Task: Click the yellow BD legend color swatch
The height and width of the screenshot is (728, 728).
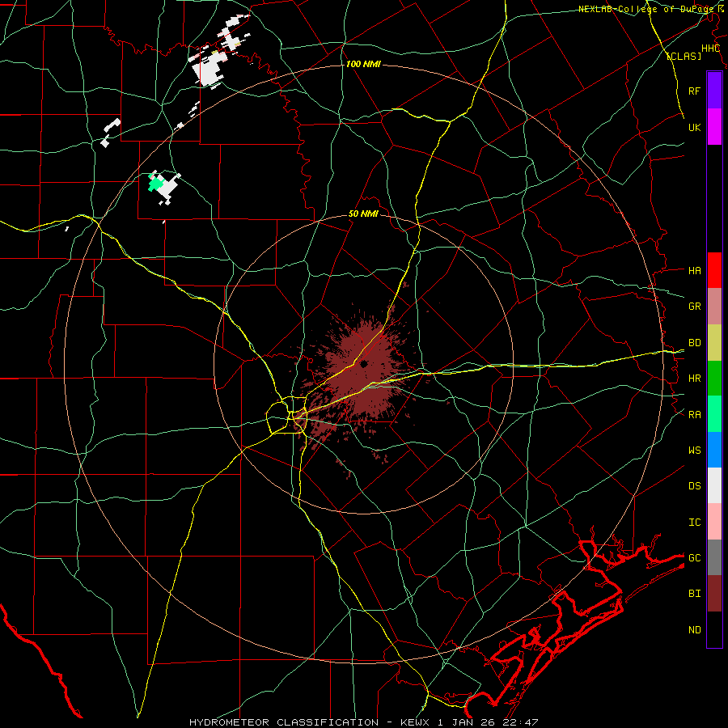Action: (714, 342)
